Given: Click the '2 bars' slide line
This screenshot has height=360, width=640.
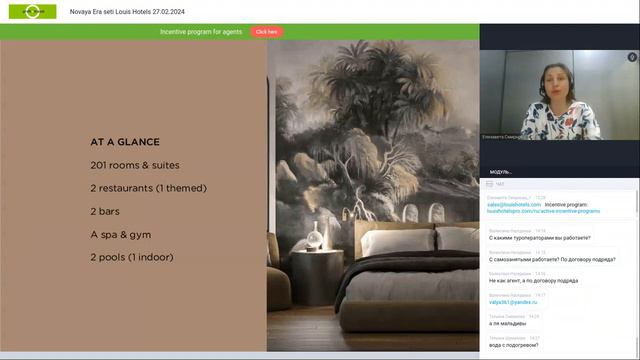Looking at the screenshot, I should [x=105, y=211].
